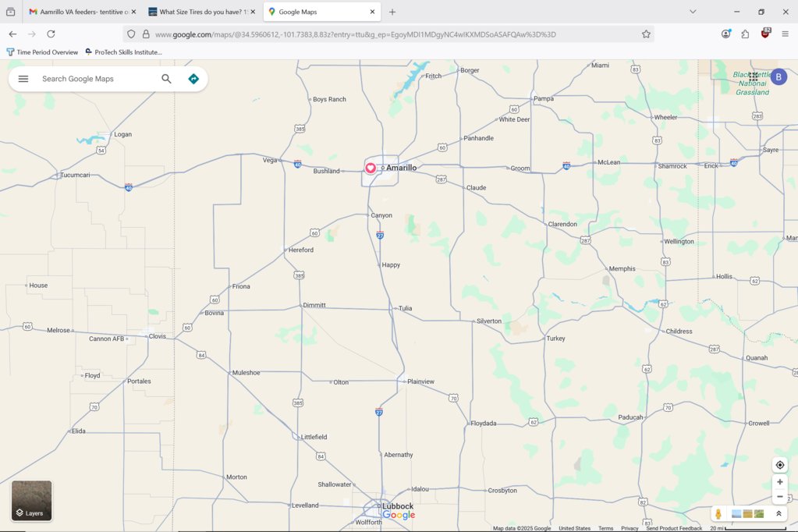
Task: Open the Google account avatar B
Action: pyautogui.click(x=778, y=77)
